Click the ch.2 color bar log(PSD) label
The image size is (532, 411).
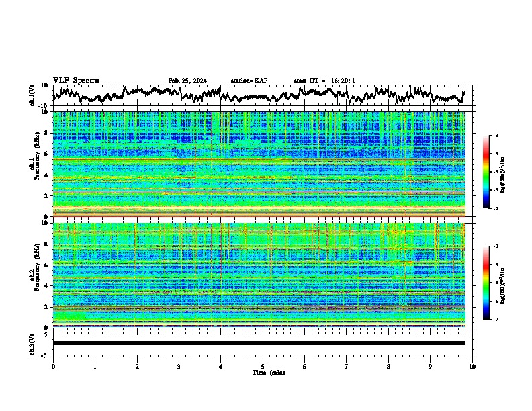503,285
